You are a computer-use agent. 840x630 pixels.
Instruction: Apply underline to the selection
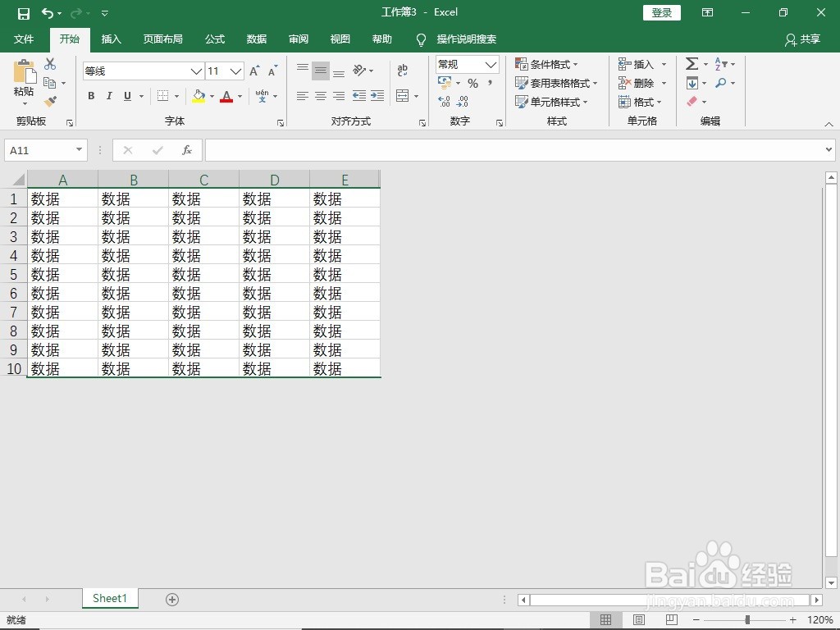click(x=128, y=96)
